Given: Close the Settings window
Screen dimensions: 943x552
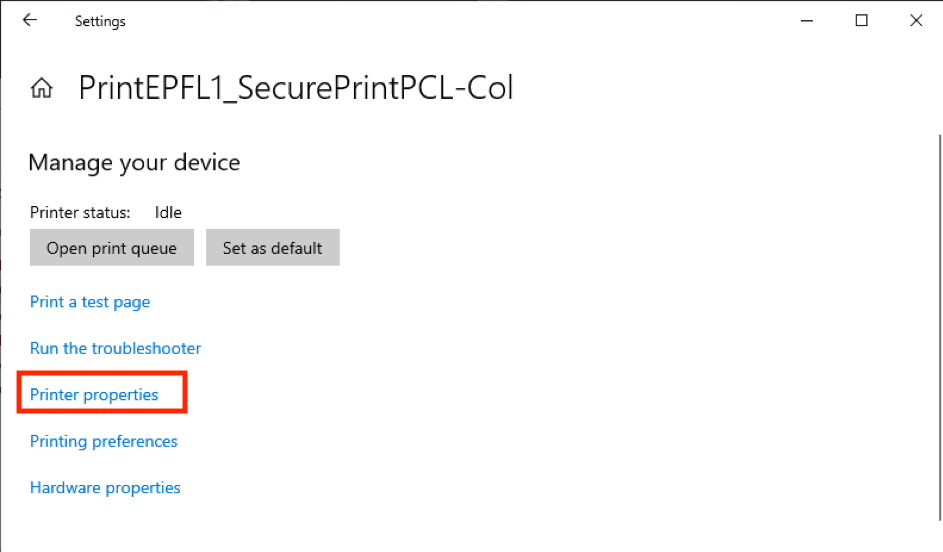Looking at the screenshot, I should [916, 21].
